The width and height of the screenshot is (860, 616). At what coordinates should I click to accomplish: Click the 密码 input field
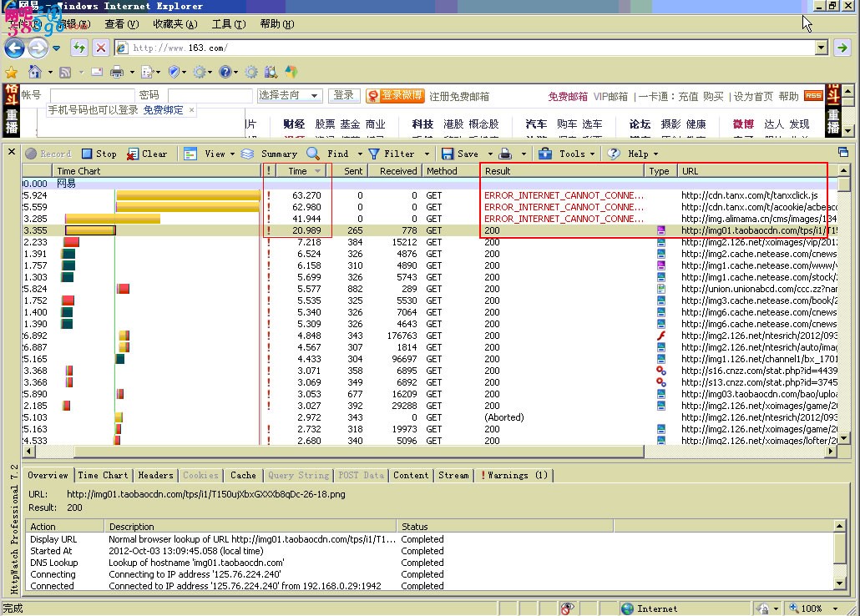[x=210, y=95]
